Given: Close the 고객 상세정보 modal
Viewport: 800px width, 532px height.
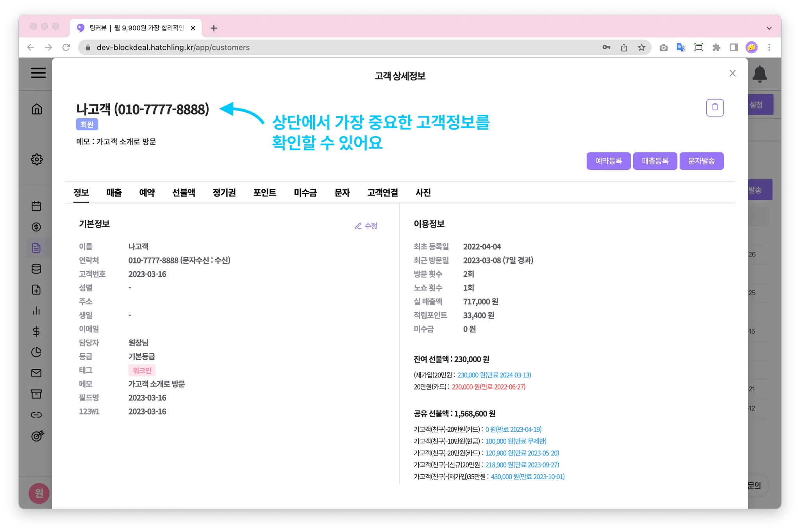Looking at the screenshot, I should (x=732, y=73).
